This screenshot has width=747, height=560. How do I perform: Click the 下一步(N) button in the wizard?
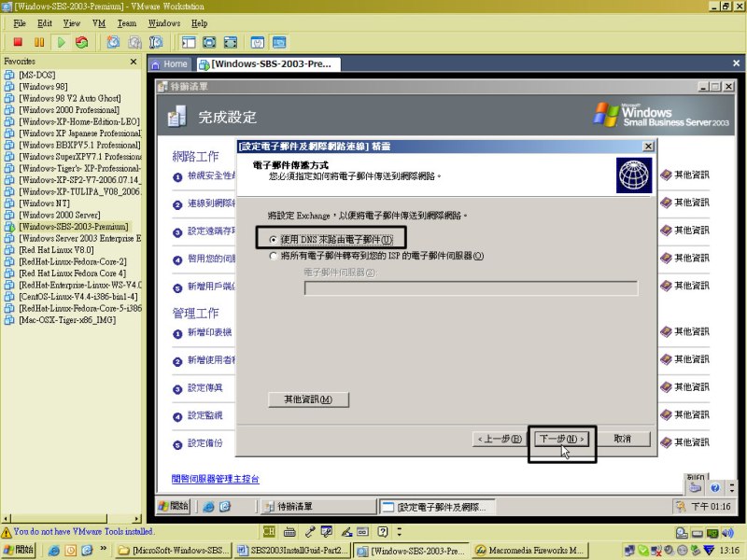pyautogui.click(x=562, y=439)
